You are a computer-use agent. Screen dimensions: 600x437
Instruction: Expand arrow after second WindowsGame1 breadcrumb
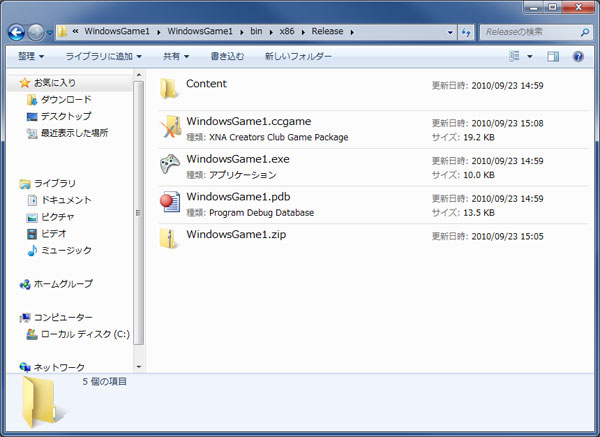pos(241,32)
